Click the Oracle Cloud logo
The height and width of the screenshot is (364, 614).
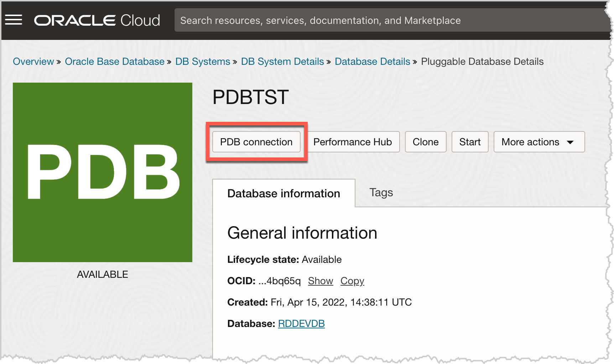tap(97, 20)
